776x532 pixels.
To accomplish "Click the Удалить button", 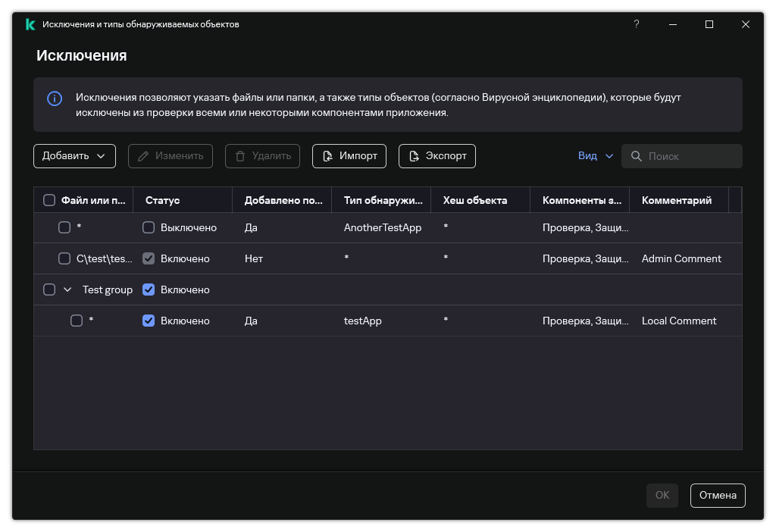I will pyautogui.click(x=262, y=156).
